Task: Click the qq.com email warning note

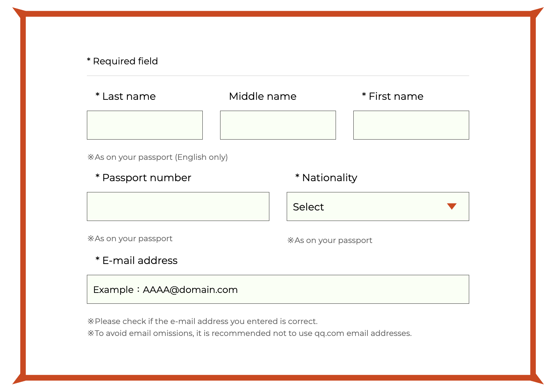Action: click(250, 333)
